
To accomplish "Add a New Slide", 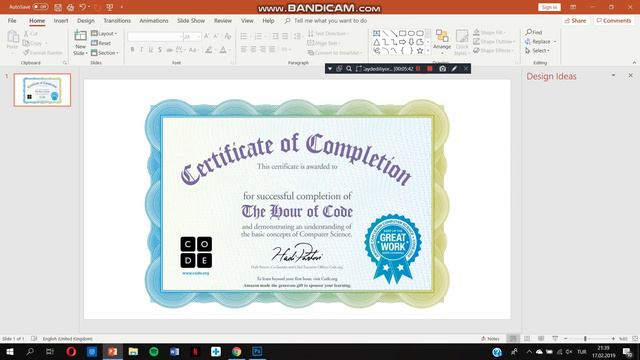I will 80,42.
